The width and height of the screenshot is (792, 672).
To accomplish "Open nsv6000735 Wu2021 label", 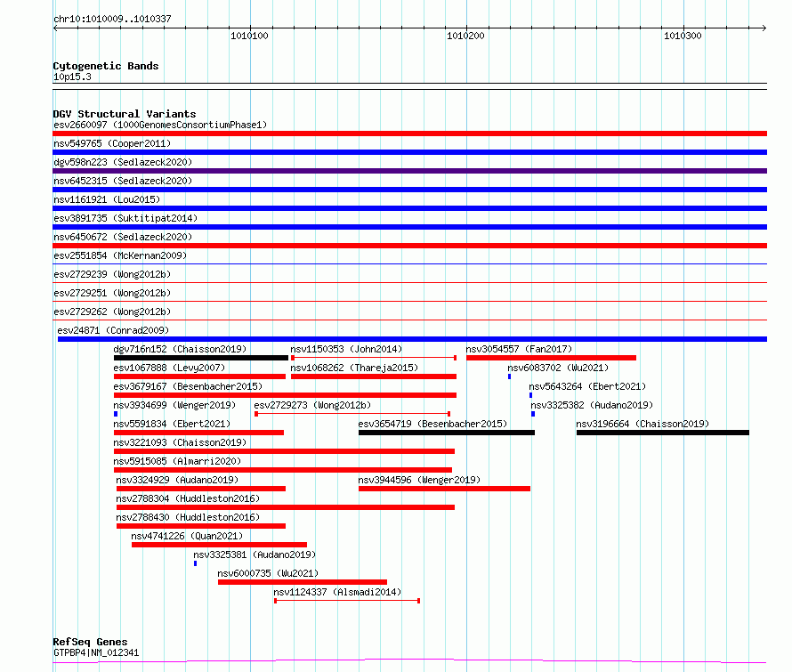I will [x=268, y=573].
